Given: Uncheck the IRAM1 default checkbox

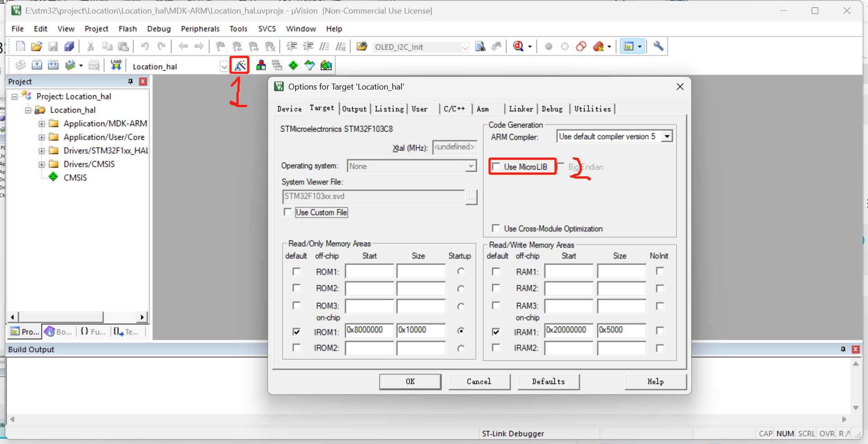Looking at the screenshot, I should pos(496,332).
